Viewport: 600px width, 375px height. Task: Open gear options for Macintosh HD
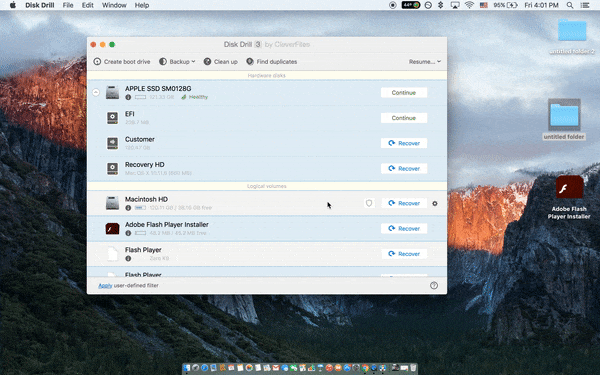coord(435,204)
